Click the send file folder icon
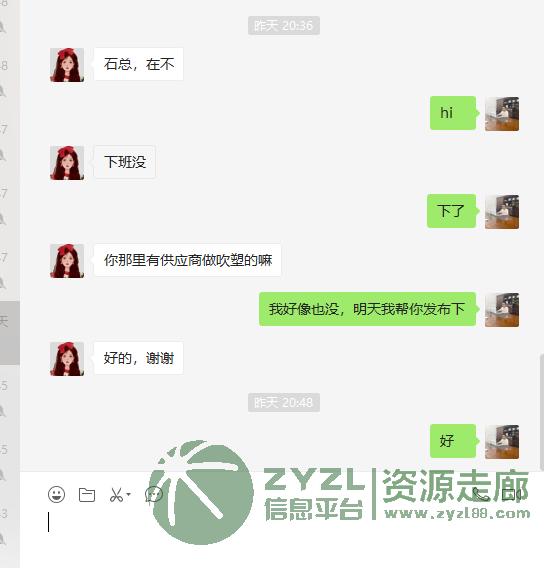This screenshot has width=544, height=568. click(87, 494)
